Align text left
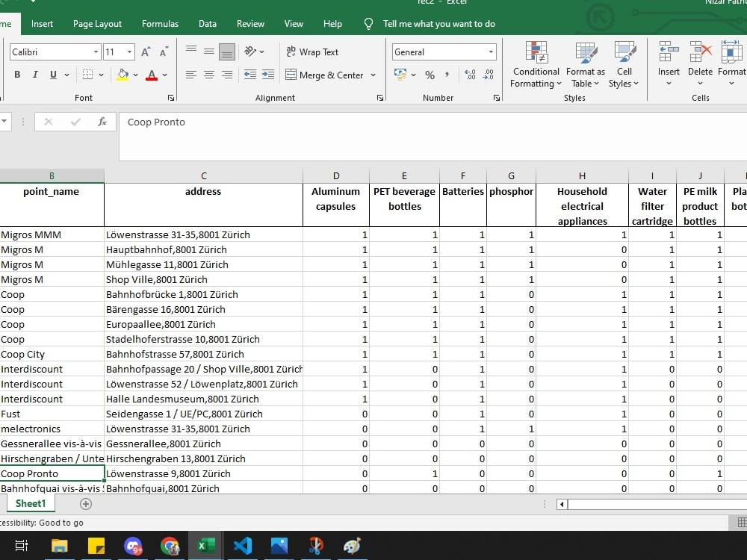Image resolution: width=747 pixels, height=560 pixels. (x=191, y=75)
